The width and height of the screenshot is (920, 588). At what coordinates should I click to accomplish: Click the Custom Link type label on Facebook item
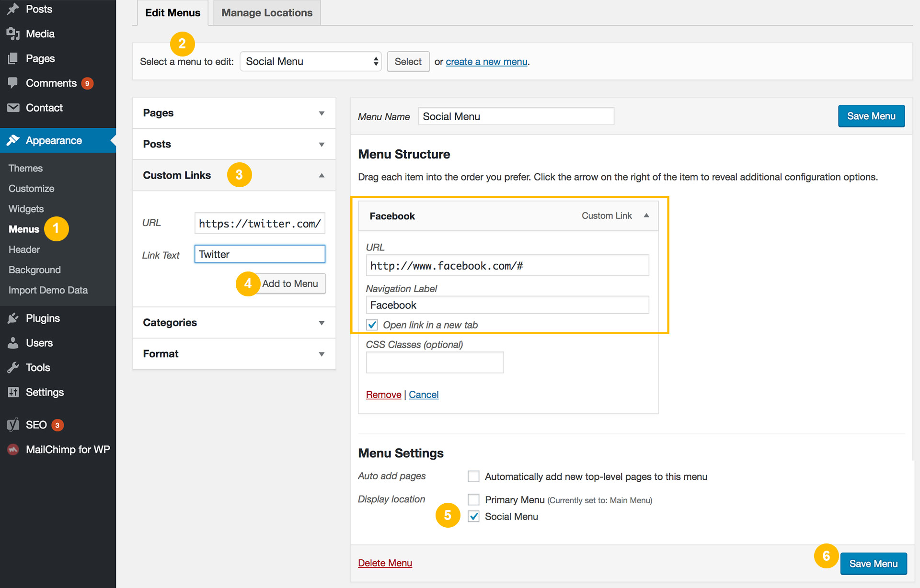pos(607,215)
